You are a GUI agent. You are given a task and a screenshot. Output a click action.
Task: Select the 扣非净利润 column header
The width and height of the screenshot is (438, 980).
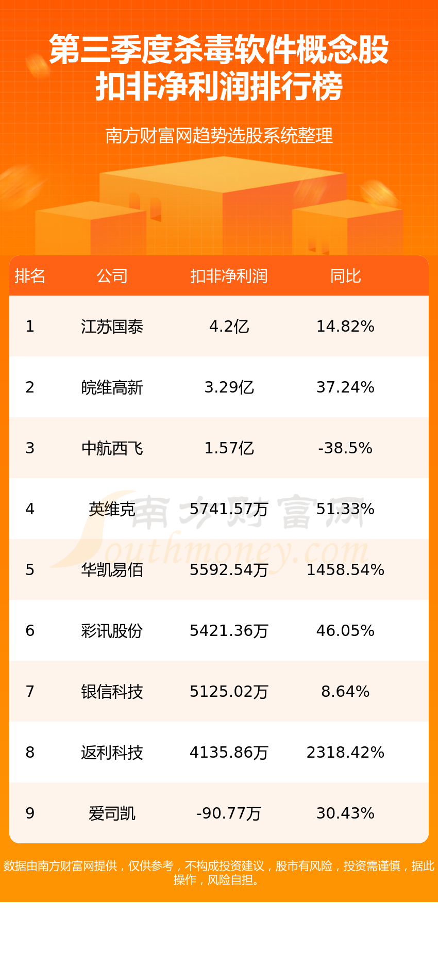(x=229, y=276)
